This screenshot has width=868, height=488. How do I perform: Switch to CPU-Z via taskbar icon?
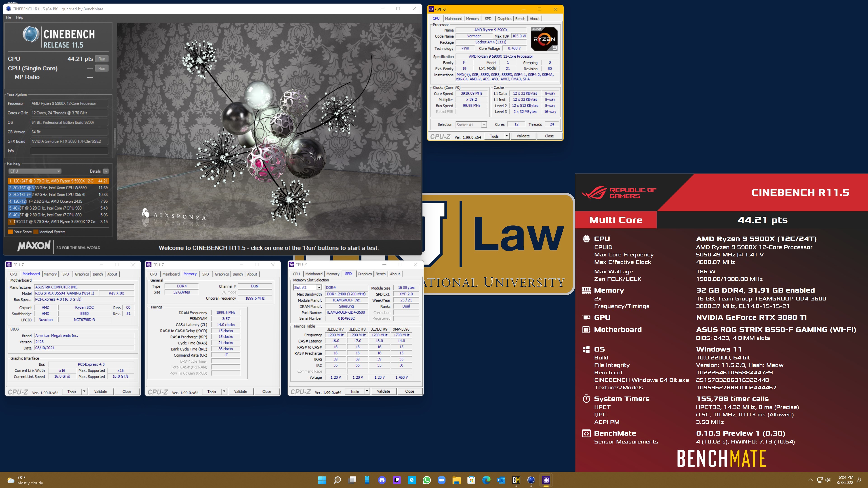click(546, 480)
